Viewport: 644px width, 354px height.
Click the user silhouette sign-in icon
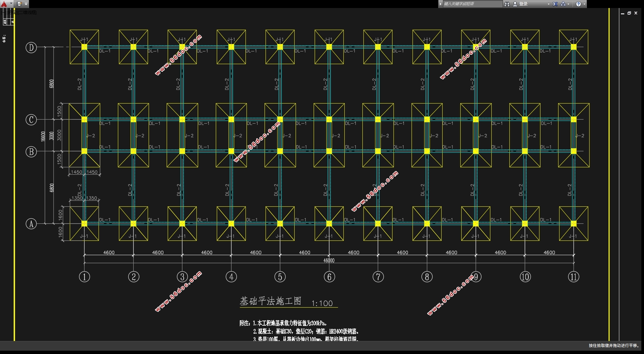coord(515,4)
